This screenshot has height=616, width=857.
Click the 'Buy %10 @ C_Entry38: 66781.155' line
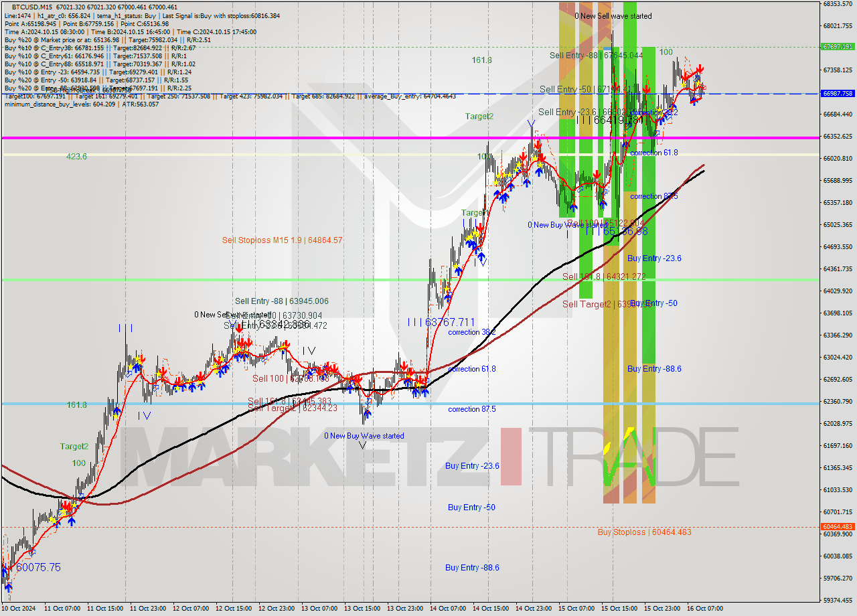coord(100,48)
